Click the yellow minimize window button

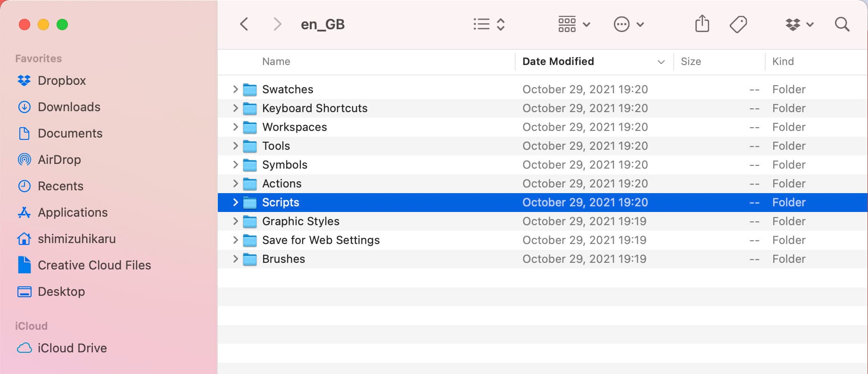(43, 24)
